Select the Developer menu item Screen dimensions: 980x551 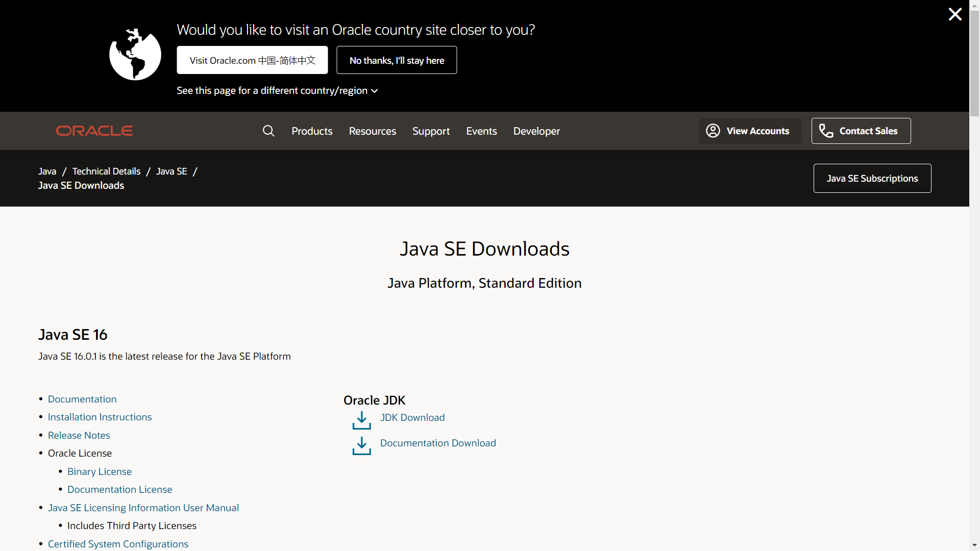coord(536,131)
